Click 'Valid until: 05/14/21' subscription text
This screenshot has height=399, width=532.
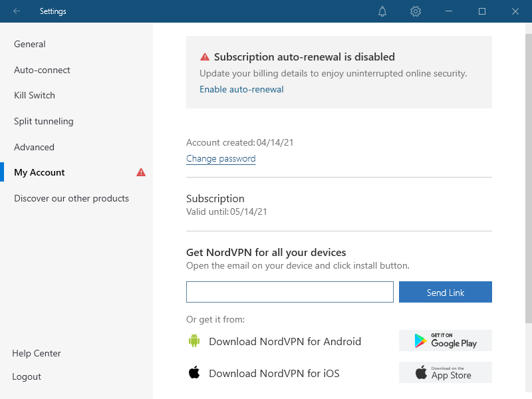(227, 211)
